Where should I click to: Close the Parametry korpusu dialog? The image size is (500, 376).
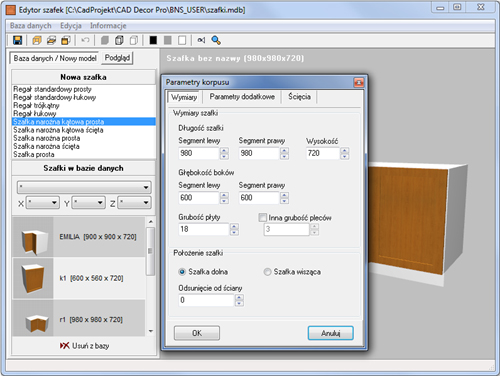[359, 82]
